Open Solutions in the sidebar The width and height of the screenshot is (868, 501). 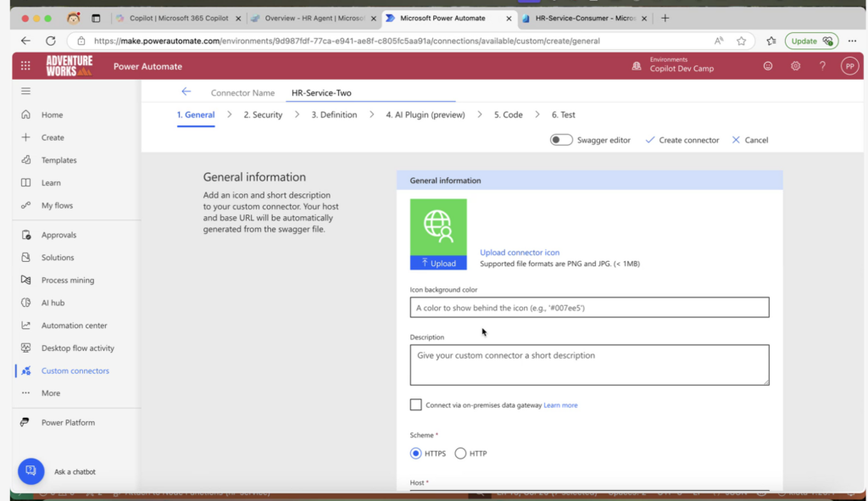[x=58, y=258]
